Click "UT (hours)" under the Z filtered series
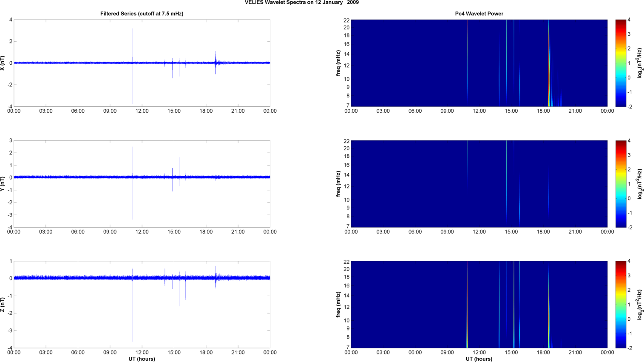644x362 pixels. [x=142, y=359]
